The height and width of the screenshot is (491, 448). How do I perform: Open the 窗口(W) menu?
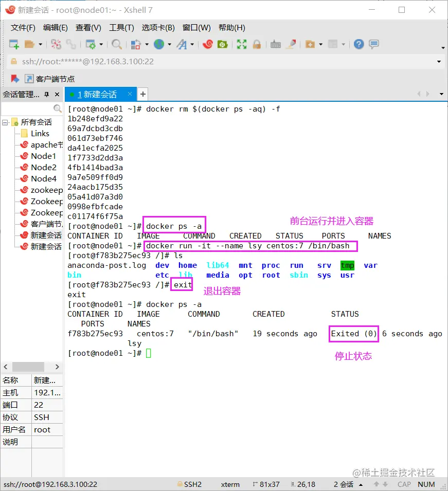[x=196, y=28]
